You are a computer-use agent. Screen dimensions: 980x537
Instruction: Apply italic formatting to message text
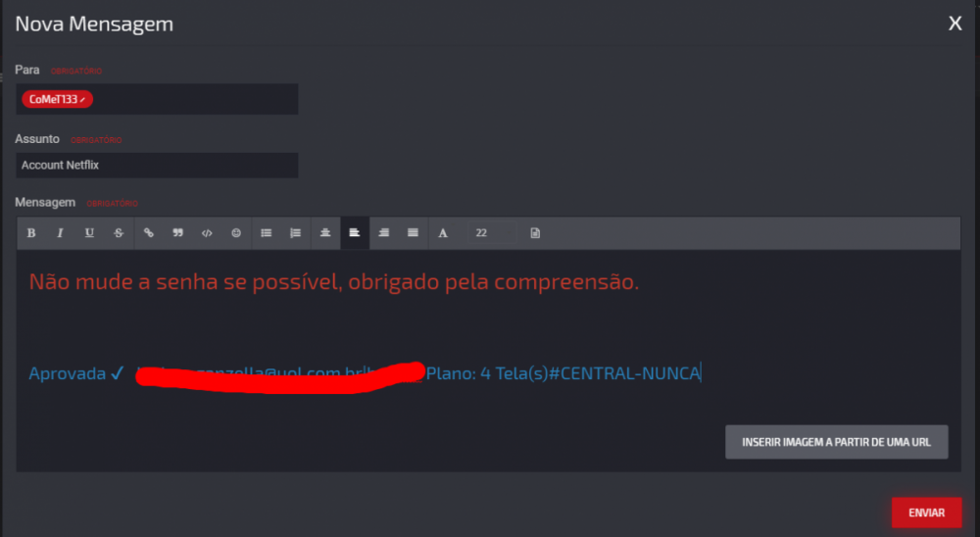click(x=60, y=233)
